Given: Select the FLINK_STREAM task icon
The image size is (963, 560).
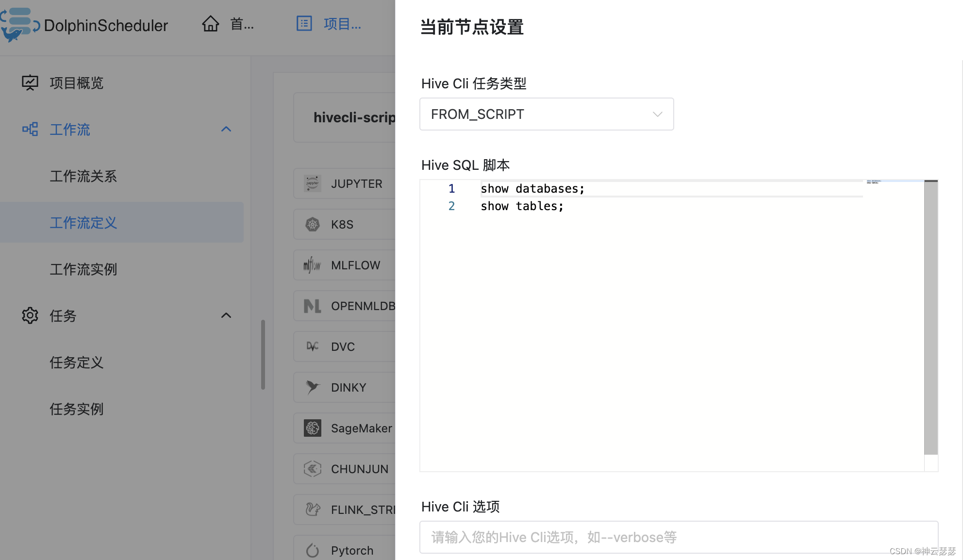Looking at the screenshot, I should pyautogui.click(x=313, y=510).
